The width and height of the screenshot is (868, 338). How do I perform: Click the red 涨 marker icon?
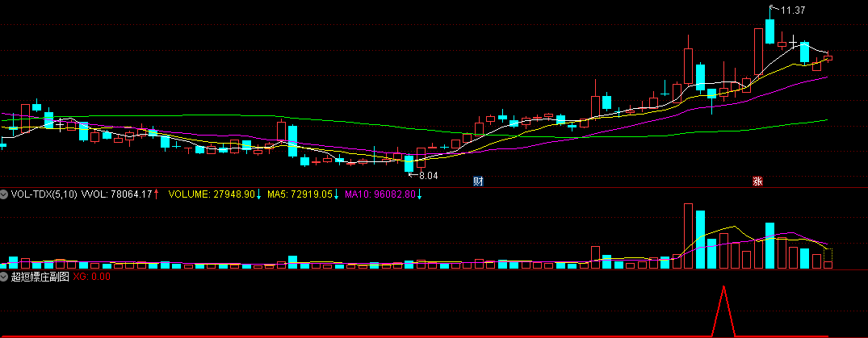point(757,181)
